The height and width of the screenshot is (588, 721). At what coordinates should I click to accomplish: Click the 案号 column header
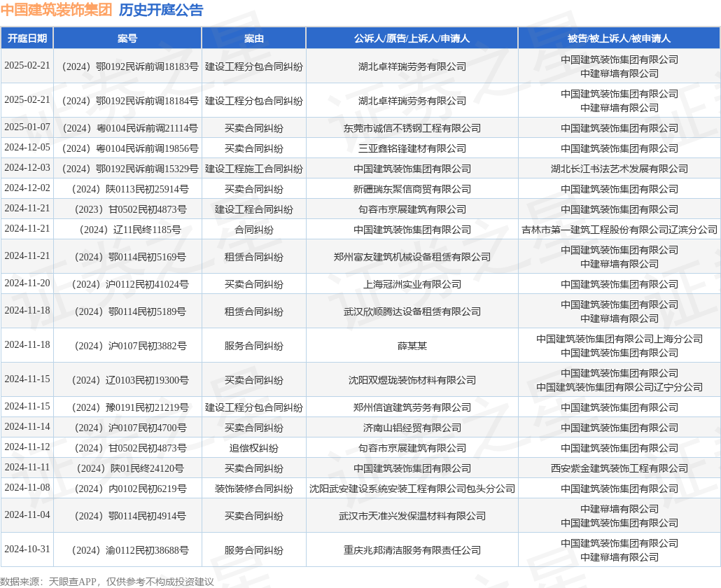click(127, 38)
